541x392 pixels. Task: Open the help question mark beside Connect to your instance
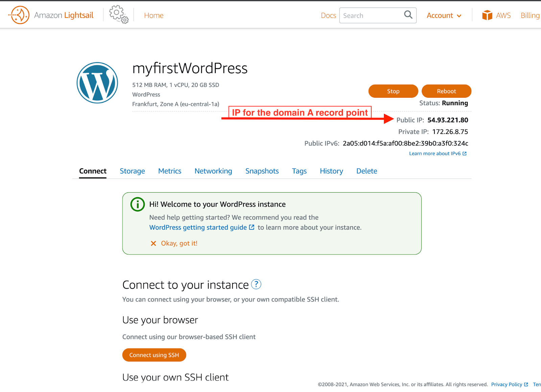tap(256, 285)
